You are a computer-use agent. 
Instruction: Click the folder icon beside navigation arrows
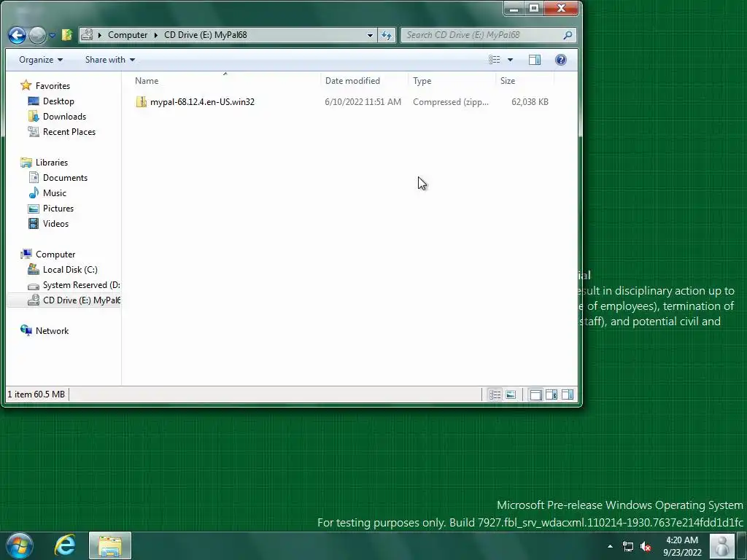[66, 35]
